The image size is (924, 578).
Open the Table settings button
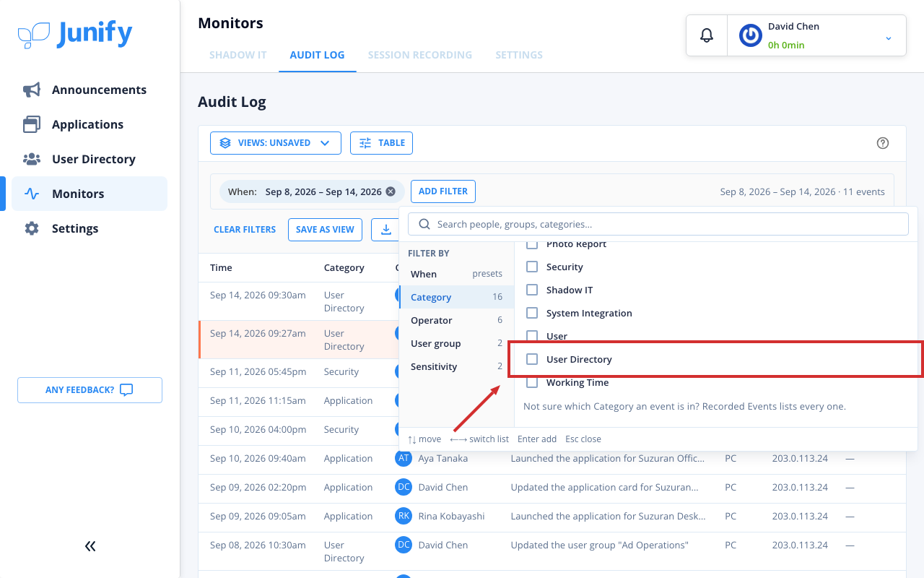pyautogui.click(x=381, y=143)
